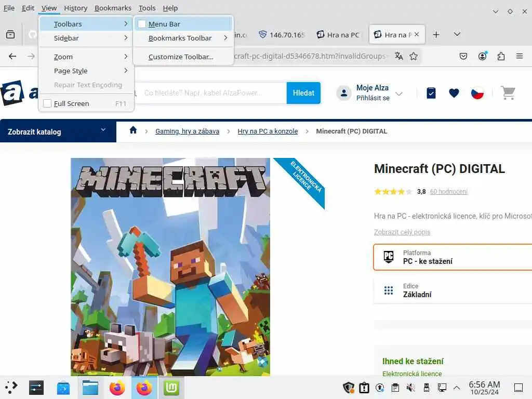Toggle the Full Screen checkbox

[x=47, y=103]
